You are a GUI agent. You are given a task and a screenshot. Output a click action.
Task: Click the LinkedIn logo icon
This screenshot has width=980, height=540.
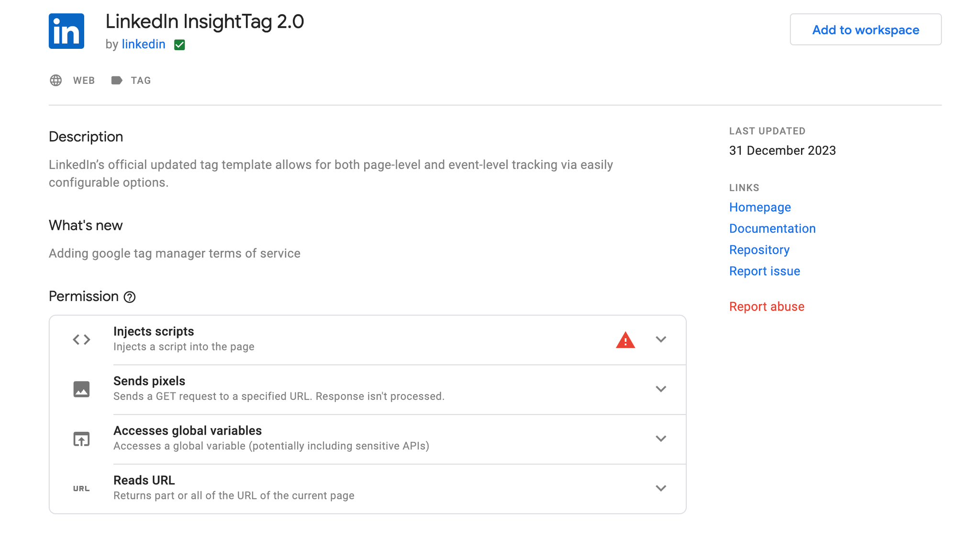[x=67, y=31]
